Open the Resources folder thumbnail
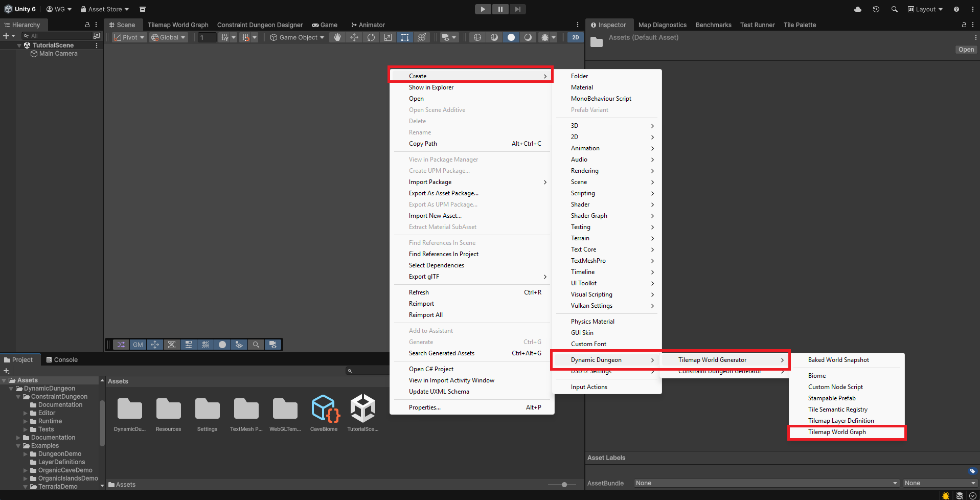Image resolution: width=980 pixels, height=500 pixels. click(169, 413)
